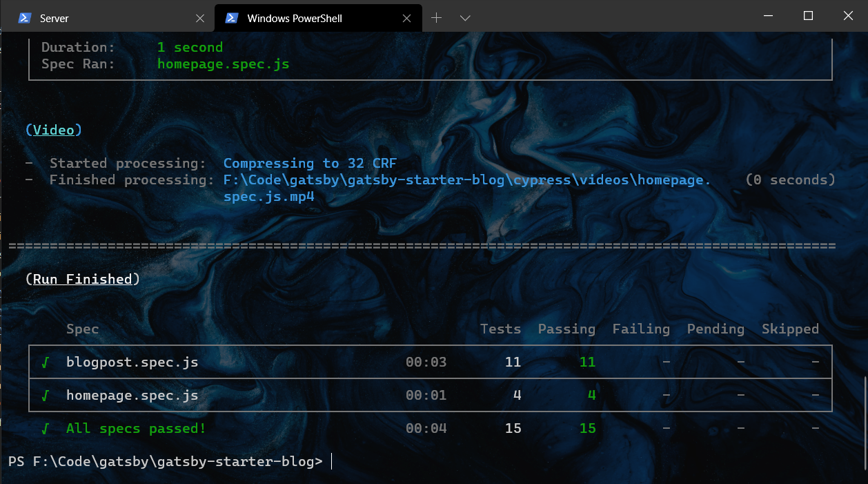This screenshot has width=868, height=484.
Task: Close the Server tab
Action: point(200,18)
